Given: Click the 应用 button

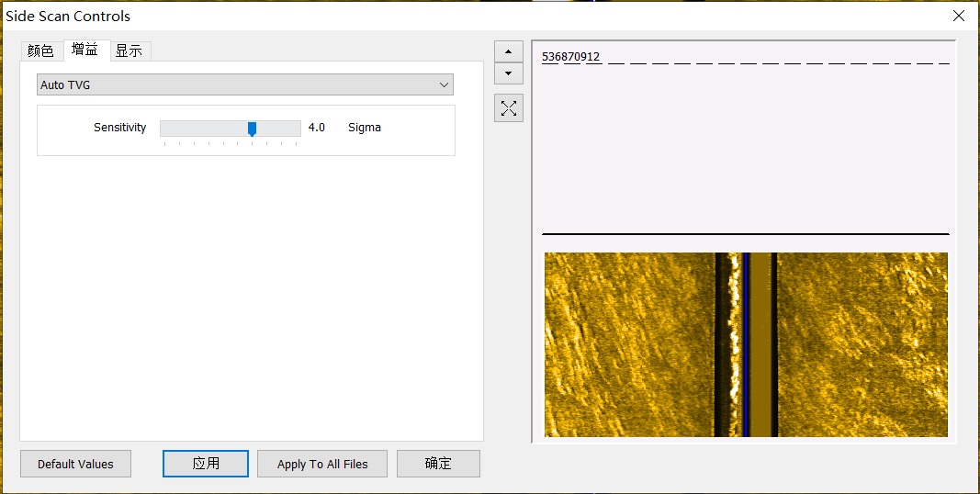Looking at the screenshot, I should point(206,464).
